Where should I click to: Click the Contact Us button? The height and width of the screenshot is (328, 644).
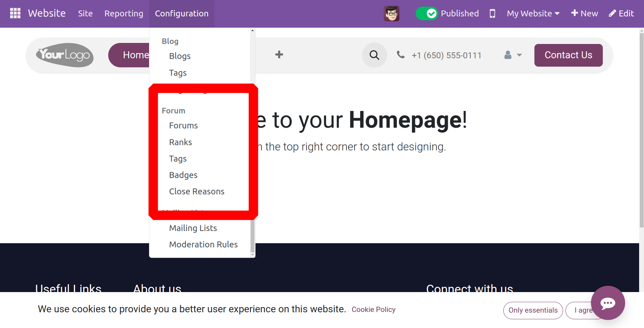click(x=568, y=55)
